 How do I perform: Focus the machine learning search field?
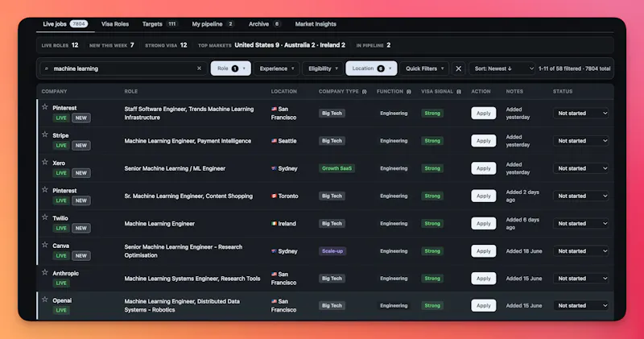point(123,68)
